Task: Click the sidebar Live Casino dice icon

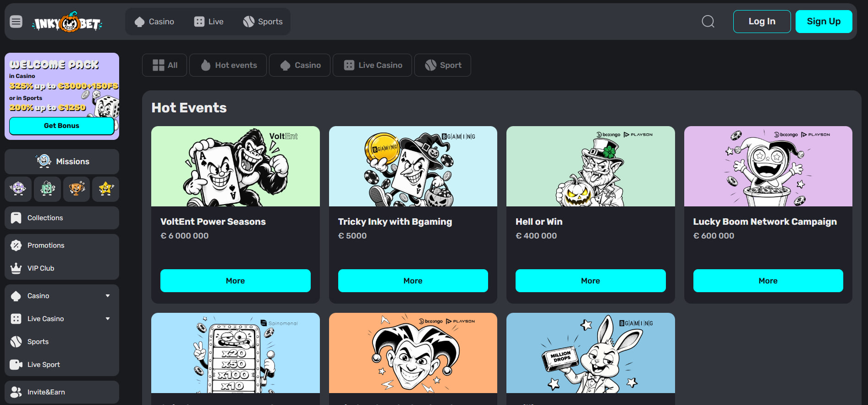Action: click(x=16, y=319)
